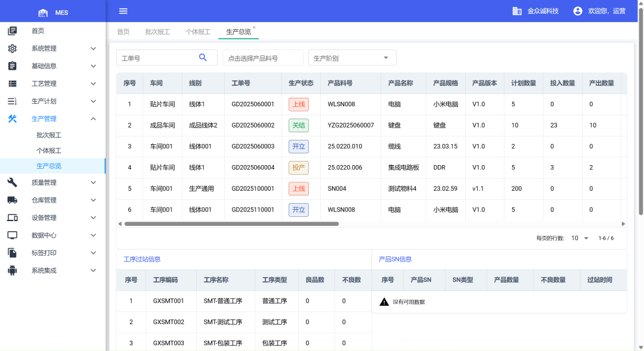Screen dimensions: 644x351
Task: Open 首页 from the sidebar
Action: click(x=38, y=31)
